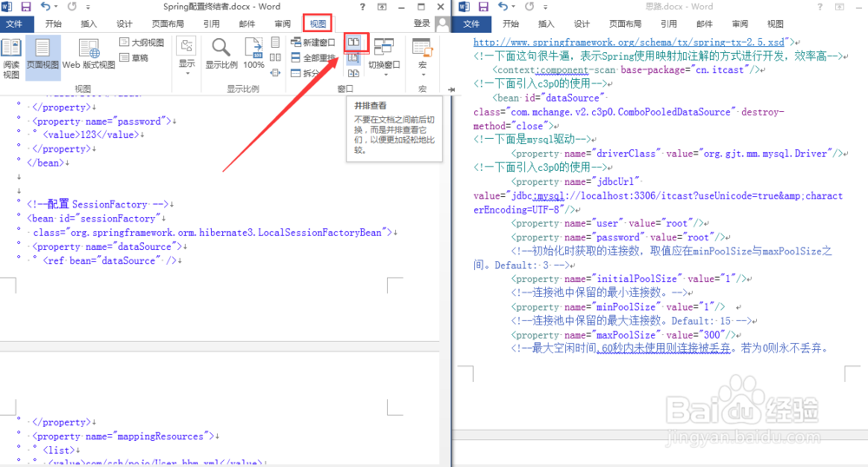Choose multiple pages zoom icon

click(275, 57)
